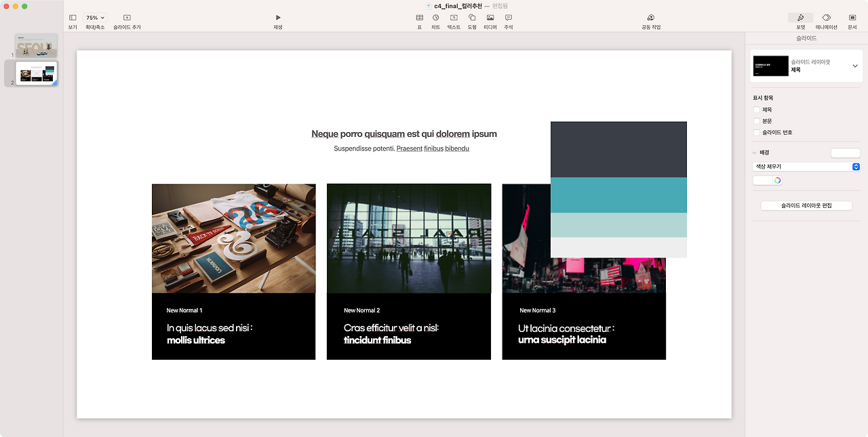Open the color wheel picker button
The width and height of the screenshot is (868, 437).
[777, 180]
